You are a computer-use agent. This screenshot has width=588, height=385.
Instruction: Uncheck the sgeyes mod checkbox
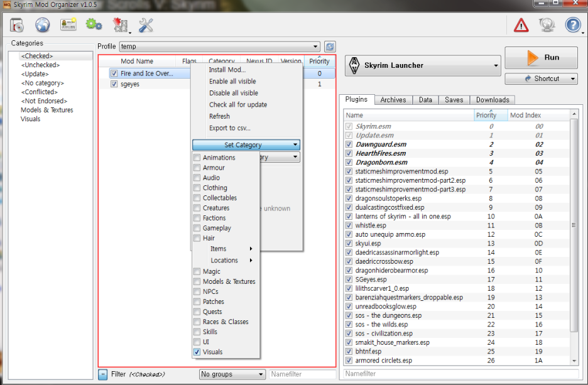click(x=114, y=84)
